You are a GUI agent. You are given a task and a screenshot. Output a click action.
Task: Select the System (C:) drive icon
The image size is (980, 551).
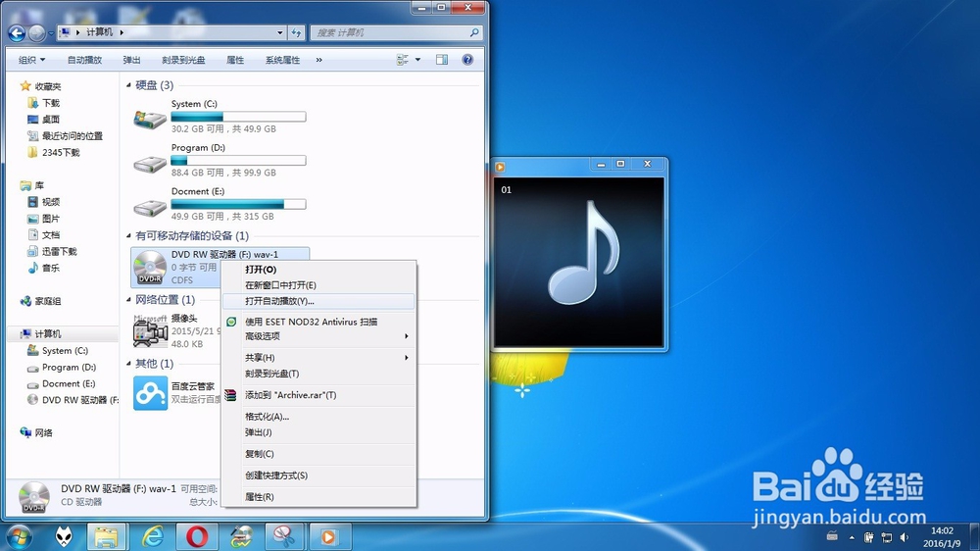pos(150,118)
